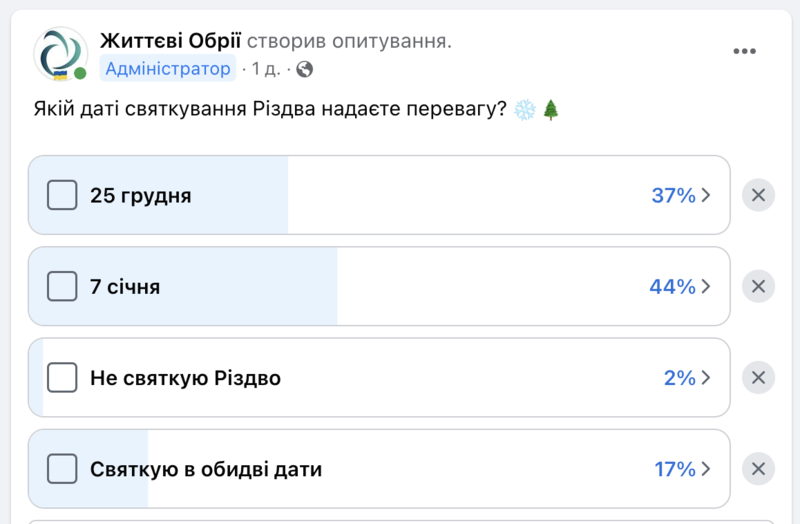Remove the '7 січня' poll option
Viewport: 800px width, 524px height.
point(758,287)
